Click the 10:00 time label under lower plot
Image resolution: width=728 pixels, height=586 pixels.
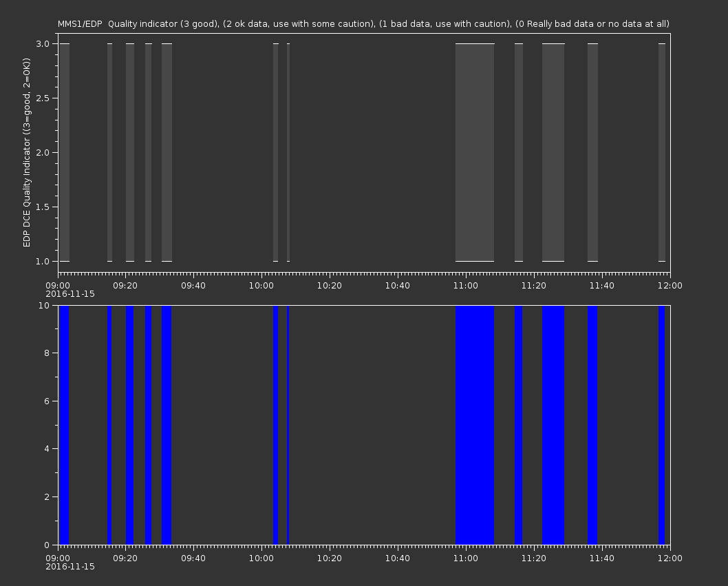[x=261, y=558]
